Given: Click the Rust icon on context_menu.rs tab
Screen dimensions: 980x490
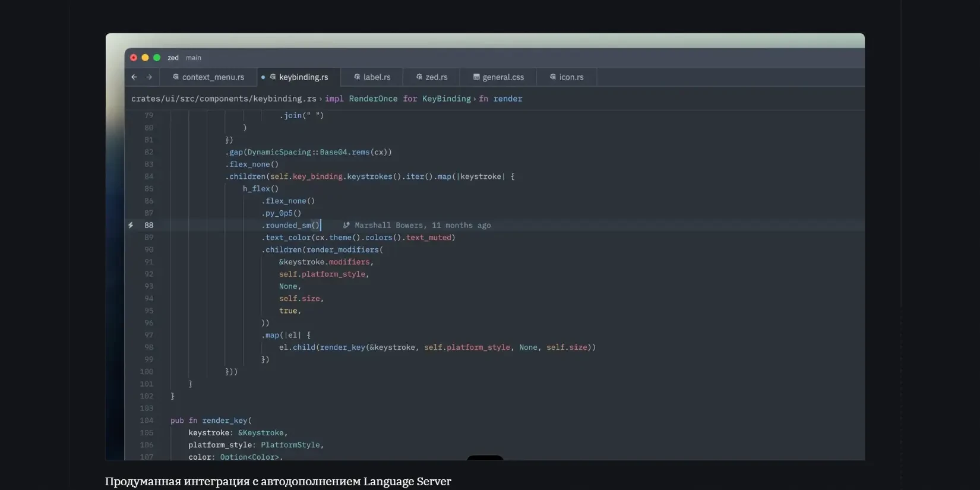Looking at the screenshot, I should click(176, 77).
